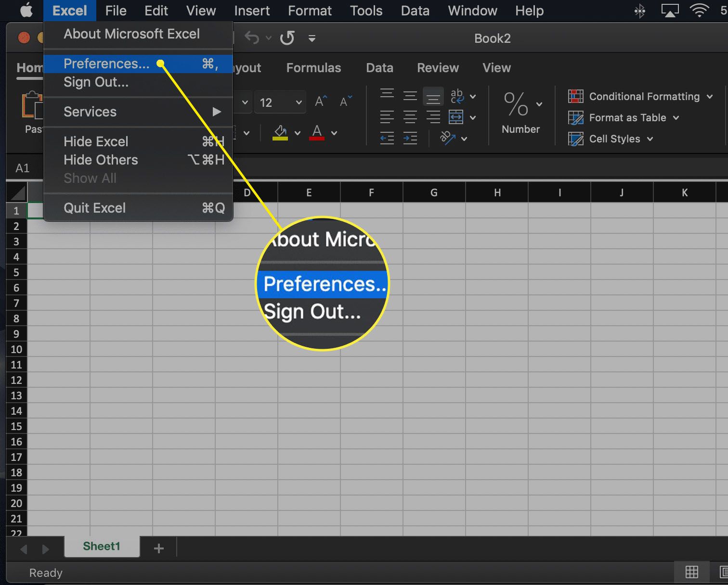This screenshot has height=585, width=728.
Task: Click the Bluetooth status icon
Action: [x=640, y=11]
